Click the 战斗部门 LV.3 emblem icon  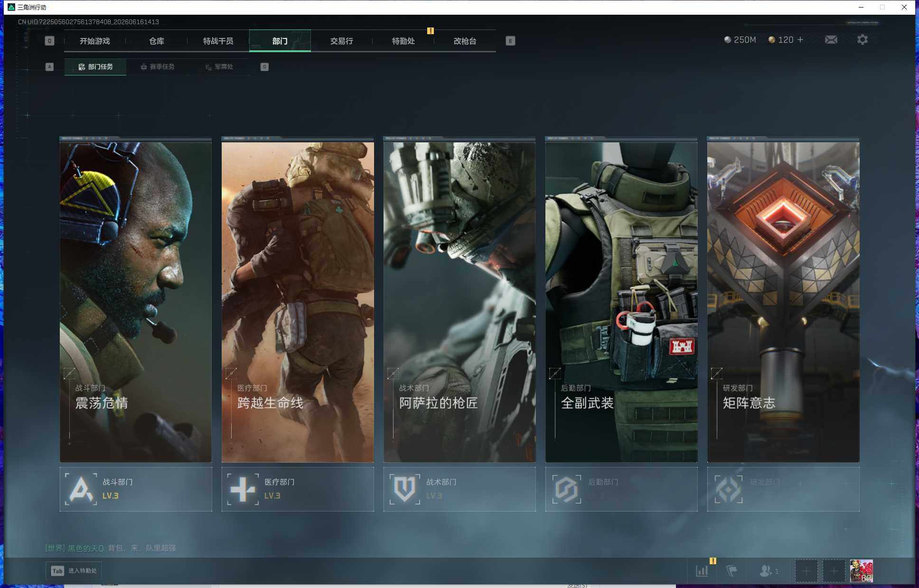click(81, 489)
